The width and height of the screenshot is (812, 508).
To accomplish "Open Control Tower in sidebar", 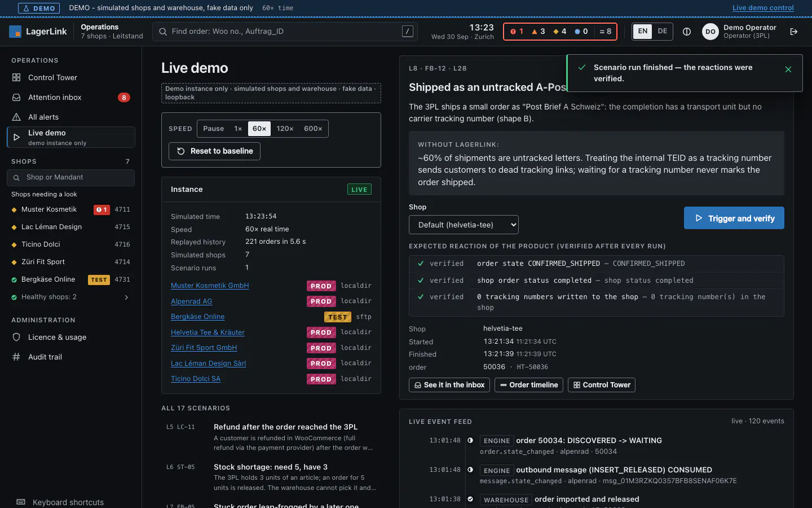I will 70,77.
